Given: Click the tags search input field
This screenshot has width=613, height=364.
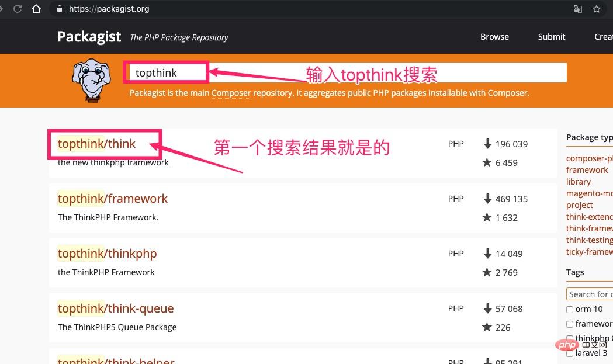Looking at the screenshot, I should click(x=589, y=294).
